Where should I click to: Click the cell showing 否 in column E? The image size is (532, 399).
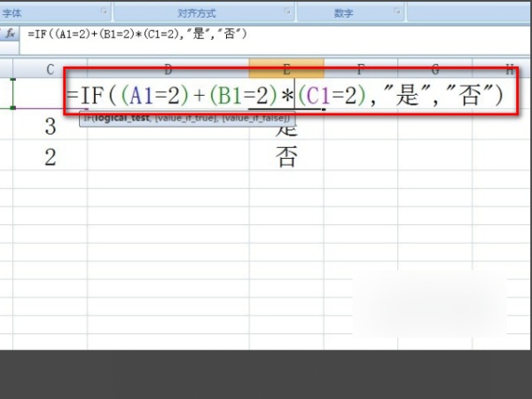click(x=286, y=159)
